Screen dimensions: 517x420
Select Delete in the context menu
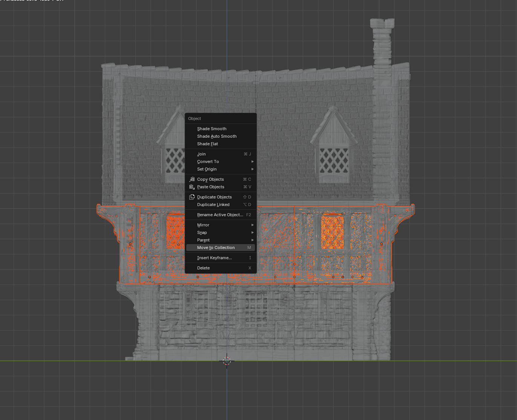point(203,268)
